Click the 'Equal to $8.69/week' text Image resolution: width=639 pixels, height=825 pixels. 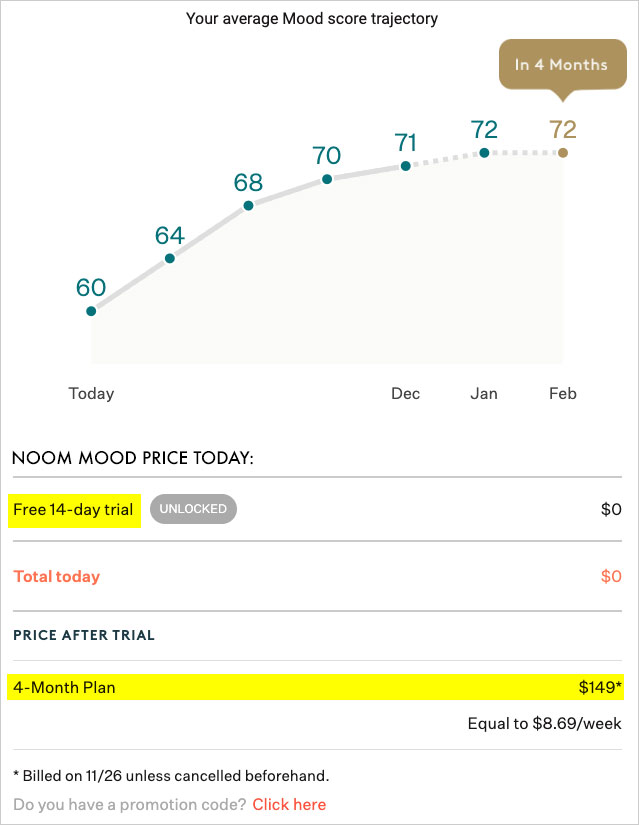[544, 723]
